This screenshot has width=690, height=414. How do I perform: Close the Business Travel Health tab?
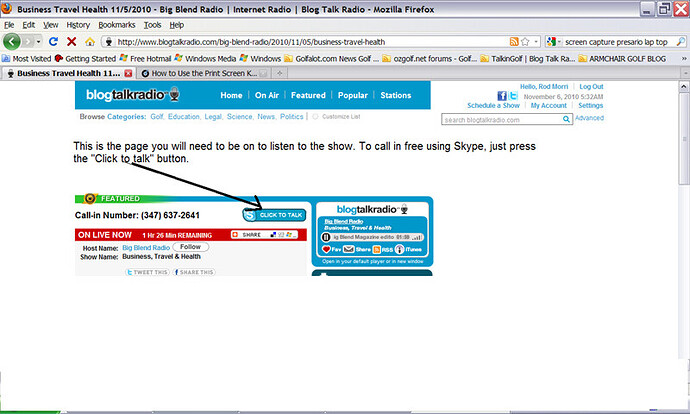pyautogui.click(x=128, y=73)
